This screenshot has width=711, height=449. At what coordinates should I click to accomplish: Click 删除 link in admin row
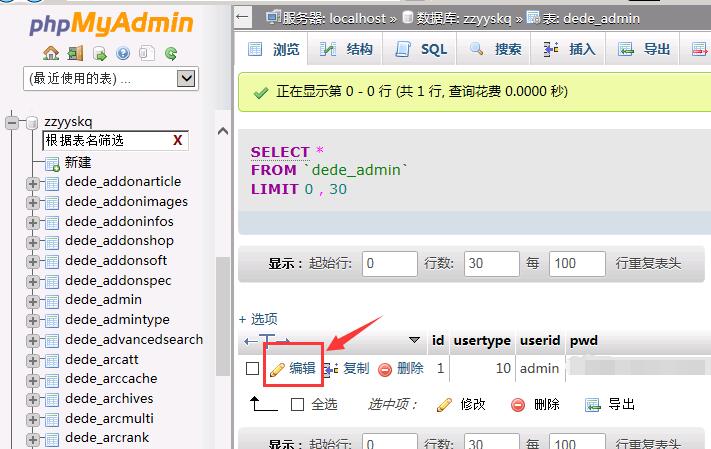410,368
